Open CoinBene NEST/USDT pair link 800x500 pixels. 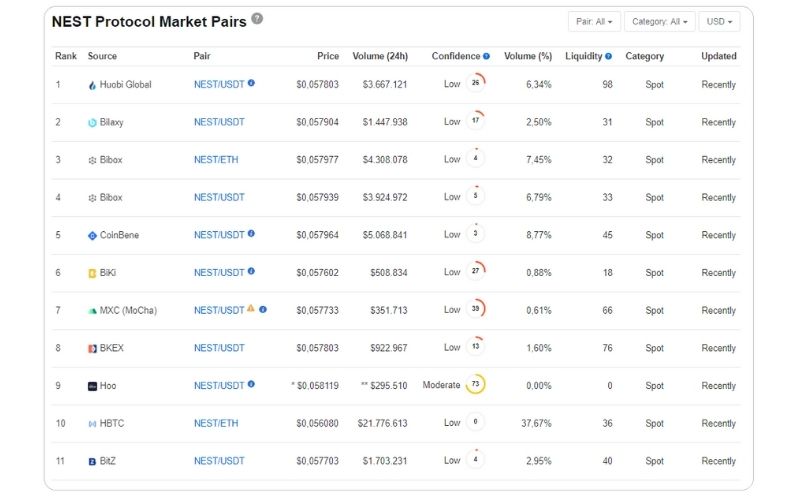point(219,235)
